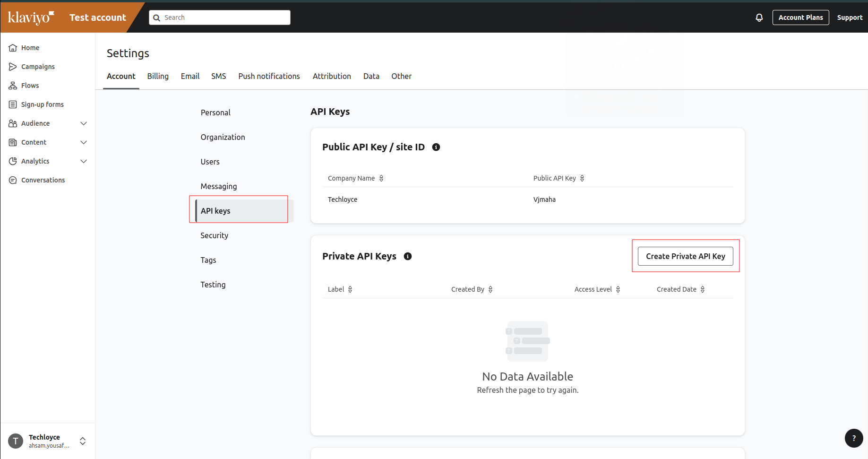The width and height of the screenshot is (868, 459).
Task: Open the Techloyce account switcher arrows
Action: click(x=83, y=441)
